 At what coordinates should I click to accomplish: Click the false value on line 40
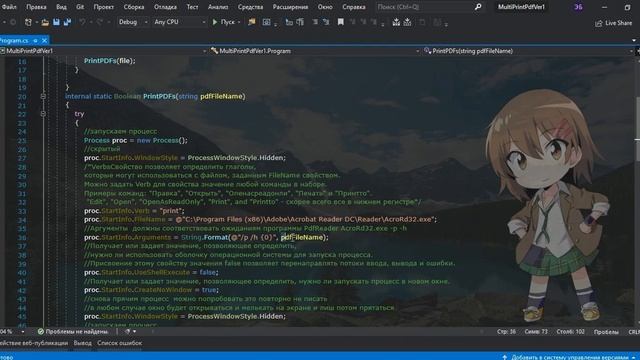point(208,272)
